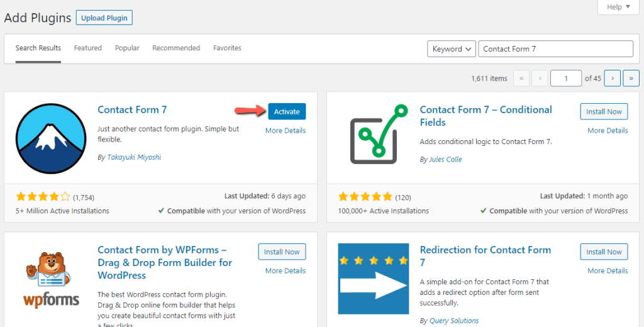The width and height of the screenshot is (644, 327).
Task: Install Redirection for Contact Form 7
Action: (604, 252)
